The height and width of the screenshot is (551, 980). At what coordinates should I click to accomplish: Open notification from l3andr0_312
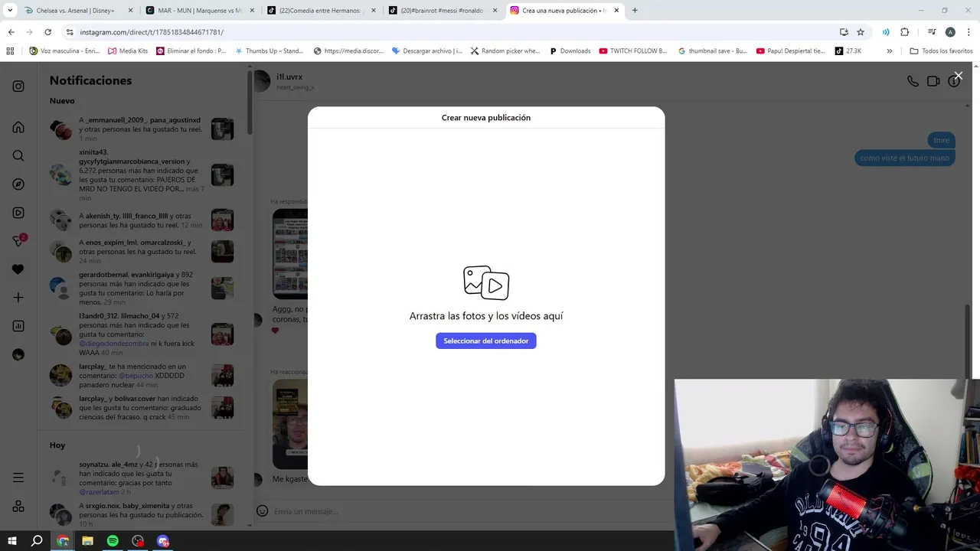[x=142, y=334]
